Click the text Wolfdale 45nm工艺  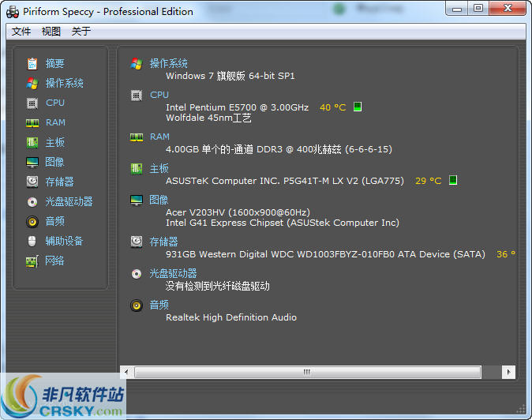[208, 118]
